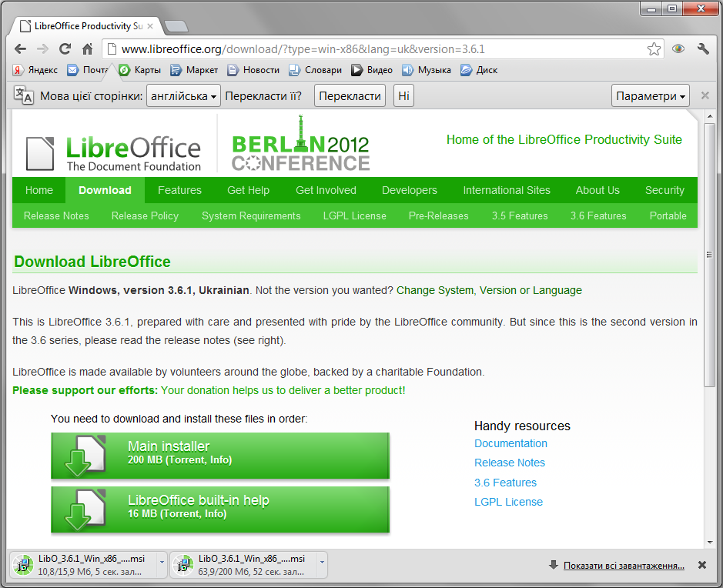Image resolution: width=723 pixels, height=588 pixels.
Task: Open the Get Help menu item
Action: tap(248, 190)
